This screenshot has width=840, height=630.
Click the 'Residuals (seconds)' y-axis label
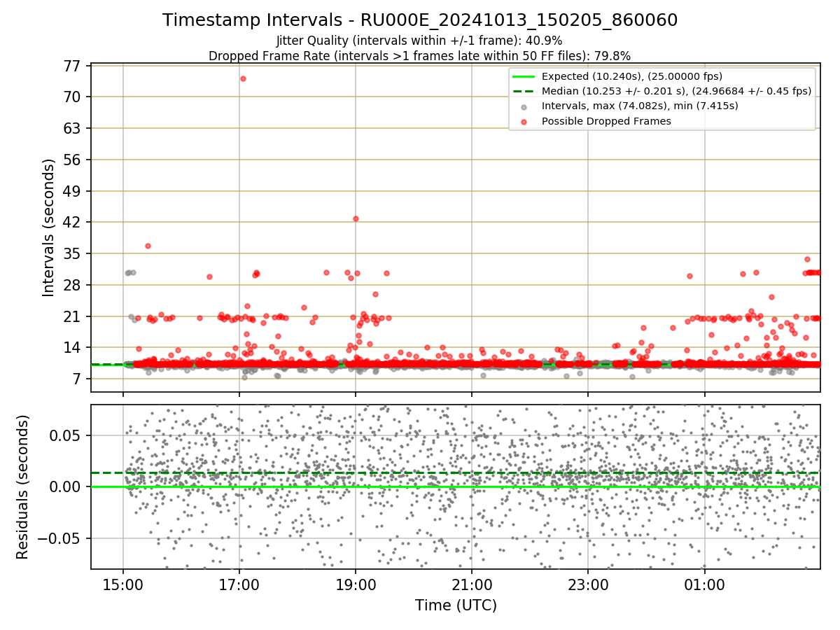(x=22, y=487)
